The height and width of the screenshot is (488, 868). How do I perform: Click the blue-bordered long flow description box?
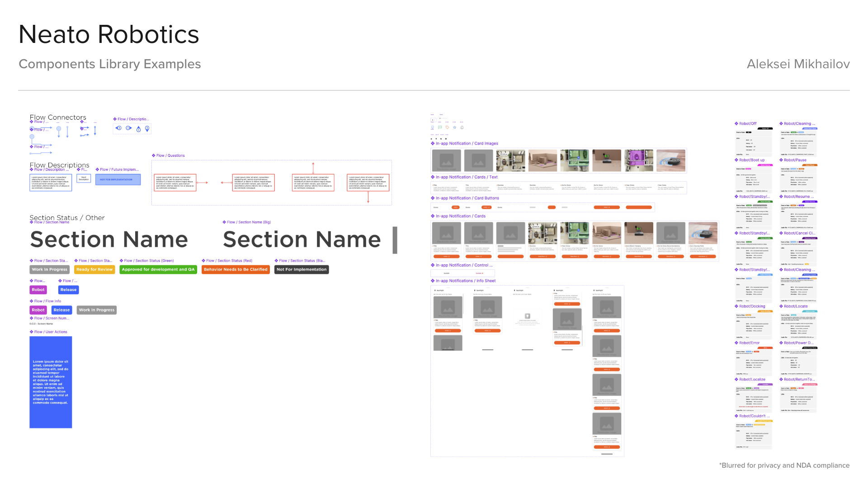51,183
